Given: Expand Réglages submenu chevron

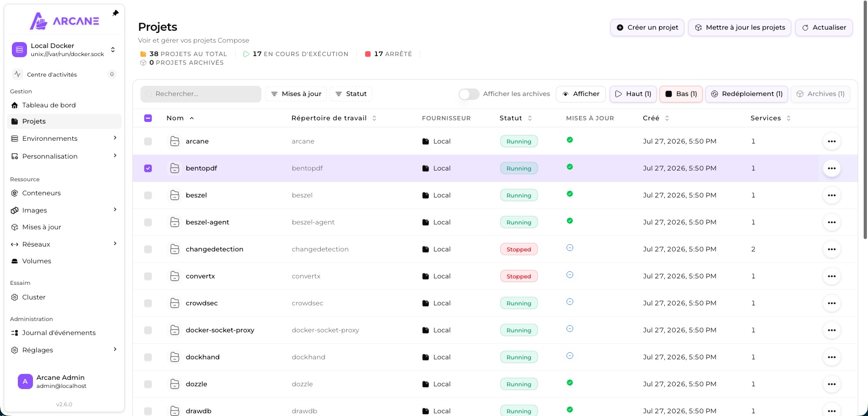Looking at the screenshot, I should (115, 350).
